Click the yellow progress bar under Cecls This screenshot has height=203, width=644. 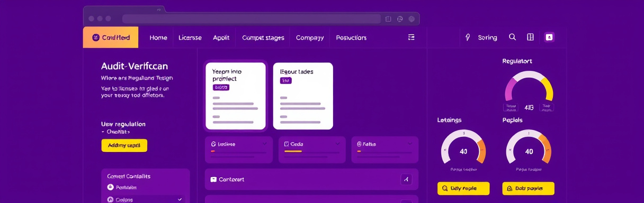(293, 151)
